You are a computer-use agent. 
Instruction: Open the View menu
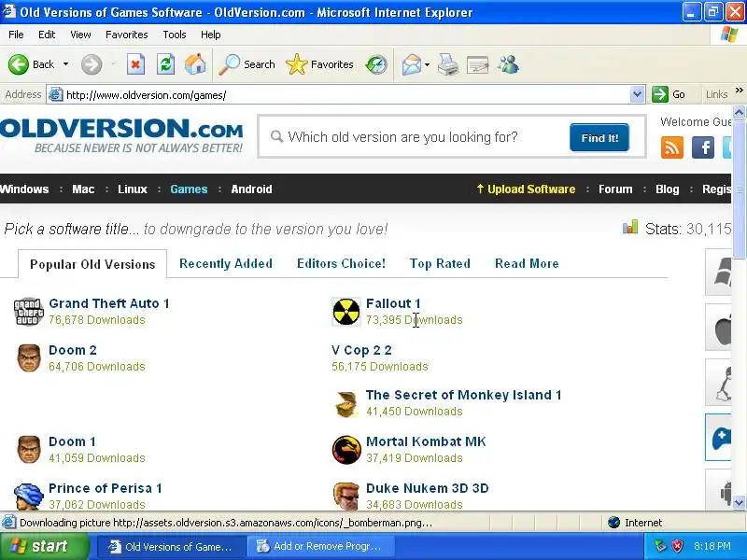pyautogui.click(x=80, y=35)
